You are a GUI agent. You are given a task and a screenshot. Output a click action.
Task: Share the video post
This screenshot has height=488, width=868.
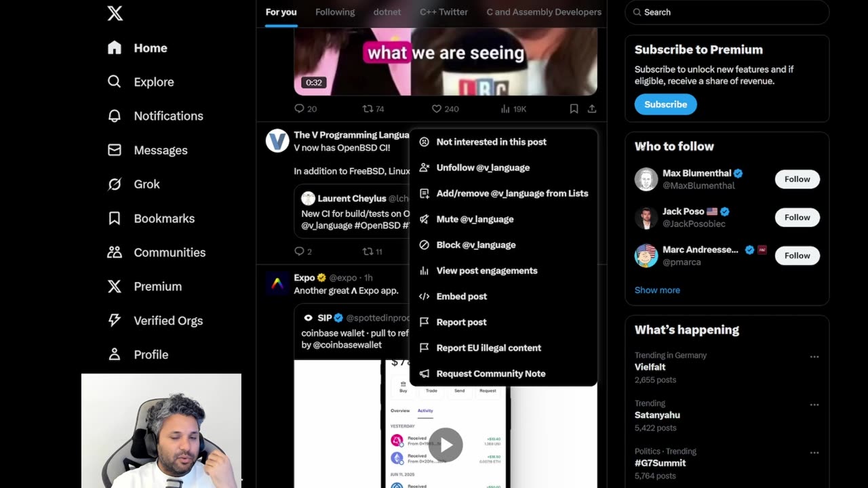click(592, 108)
